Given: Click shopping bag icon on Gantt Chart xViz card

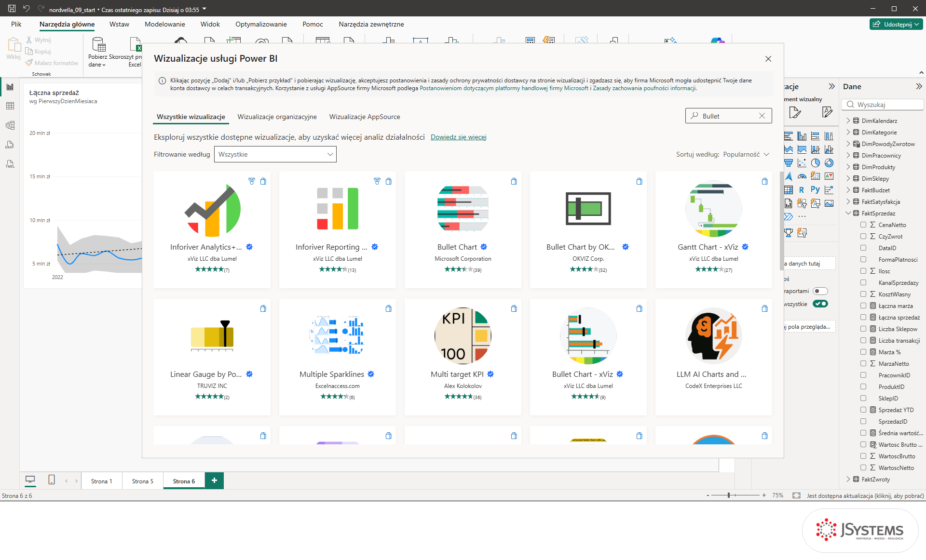Looking at the screenshot, I should (764, 181).
